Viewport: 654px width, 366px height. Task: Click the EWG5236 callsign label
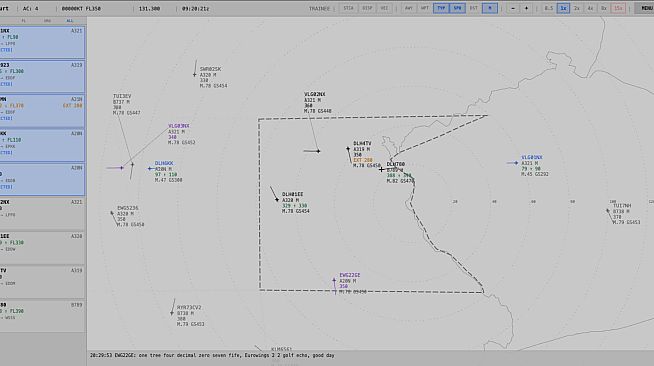click(x=128, y=208)
